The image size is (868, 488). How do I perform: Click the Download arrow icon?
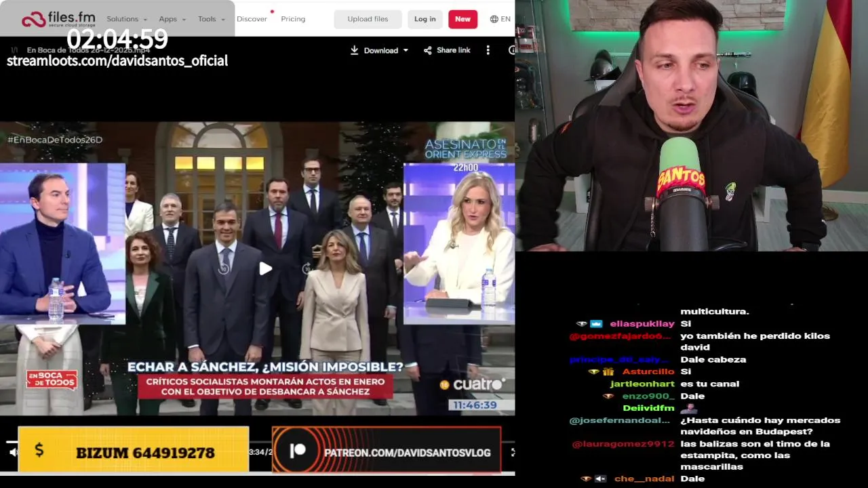point(354,50)
